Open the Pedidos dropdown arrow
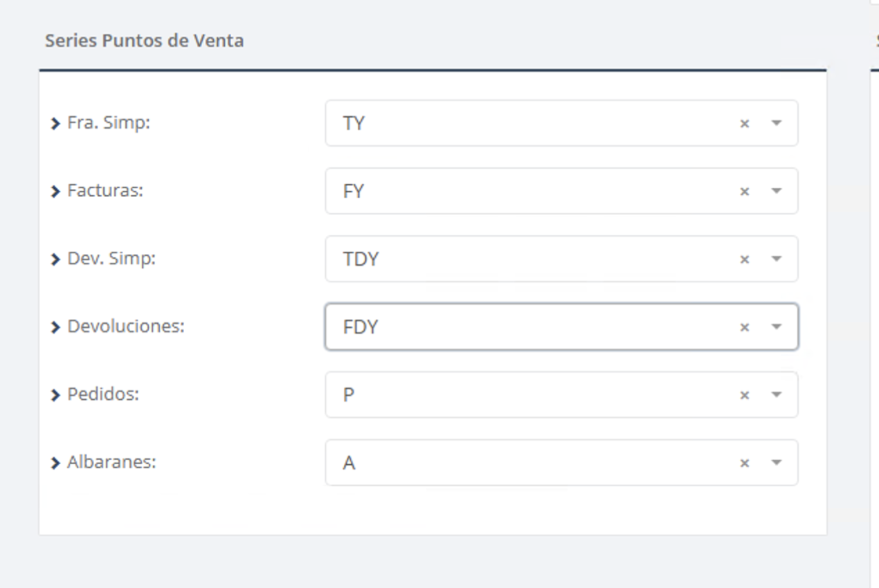Screen dimensions: 879x588 pos(777,394)
